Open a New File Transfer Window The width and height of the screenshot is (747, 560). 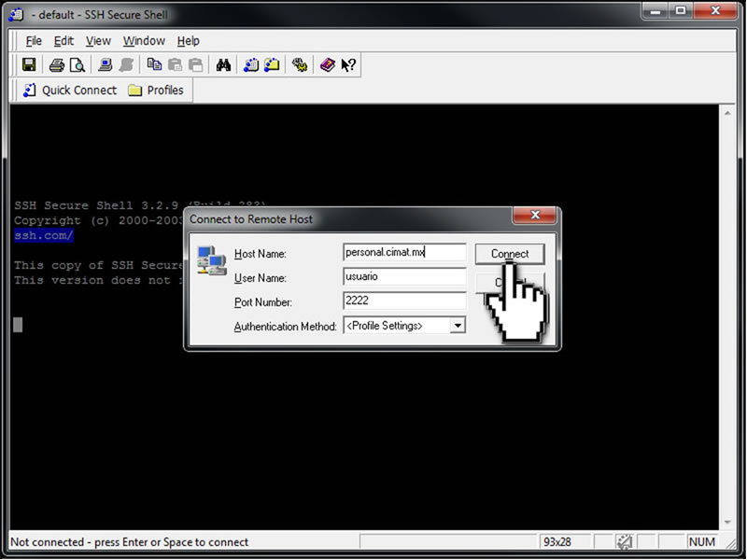tap(272, 64)
